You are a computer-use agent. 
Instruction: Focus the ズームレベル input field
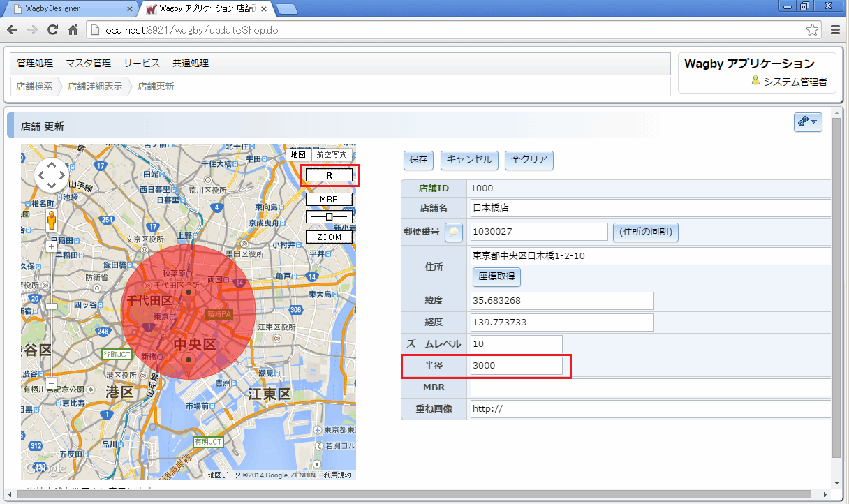click(516, 344)
